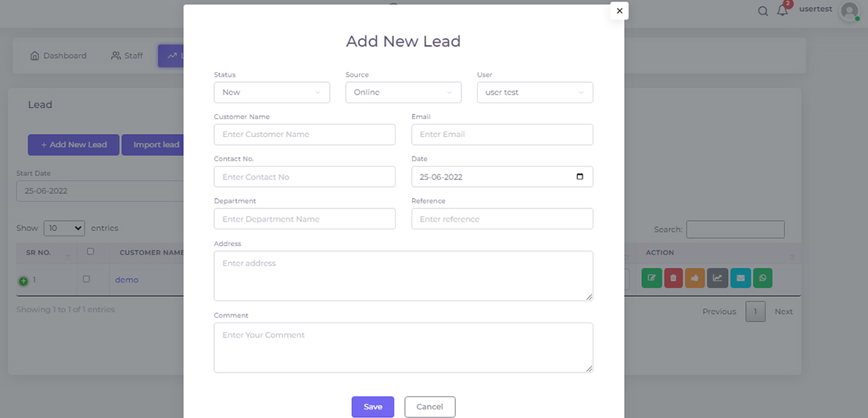868x418 pixels.
Task: Toggle the select-all checkbox in table header
Action: [x=90, y=251]
